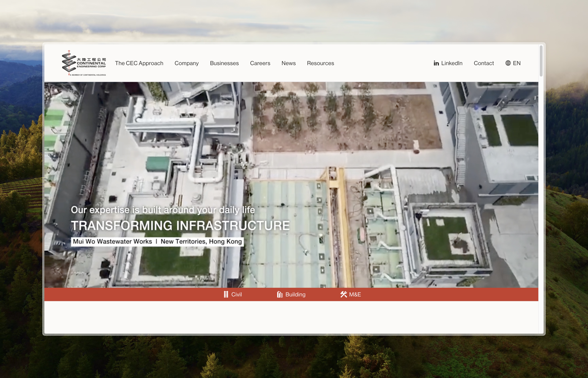
Task: Open the Careers page
Action: coord(260,63)
